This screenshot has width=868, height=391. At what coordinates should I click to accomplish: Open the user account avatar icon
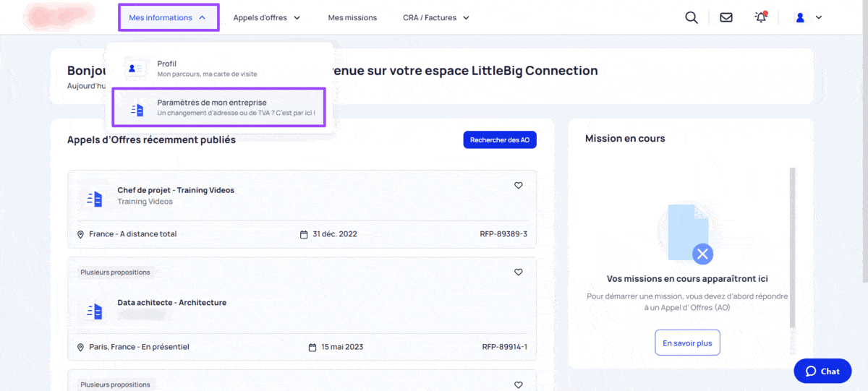(x=800, y=17)
